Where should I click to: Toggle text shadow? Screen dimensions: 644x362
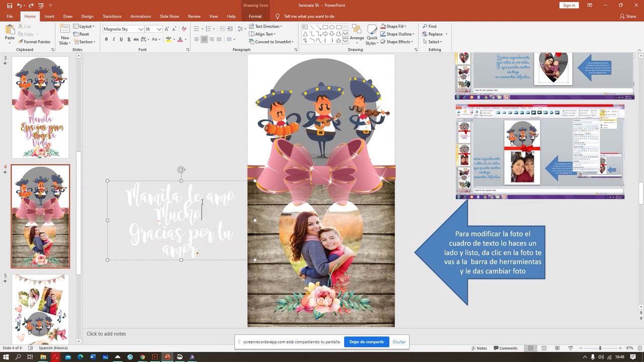click(129, 39)
